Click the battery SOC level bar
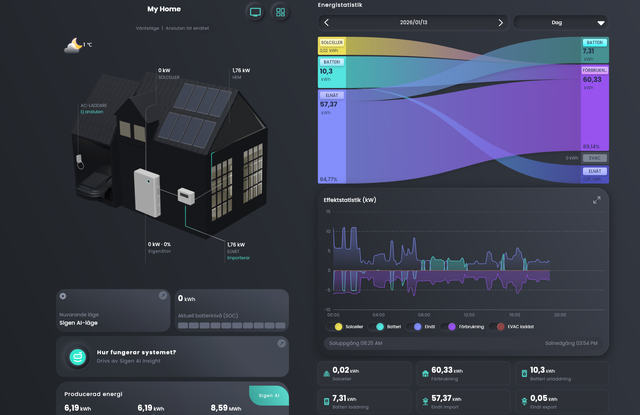This screenshot has height=415, width=640. (x=232, y=326)
